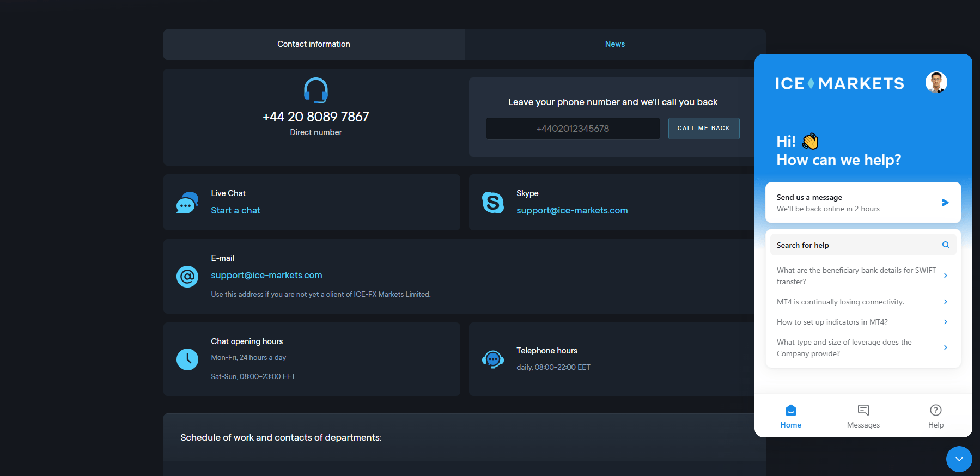
Task: Open the leverage type and size article
Action: tap(863, 347)
